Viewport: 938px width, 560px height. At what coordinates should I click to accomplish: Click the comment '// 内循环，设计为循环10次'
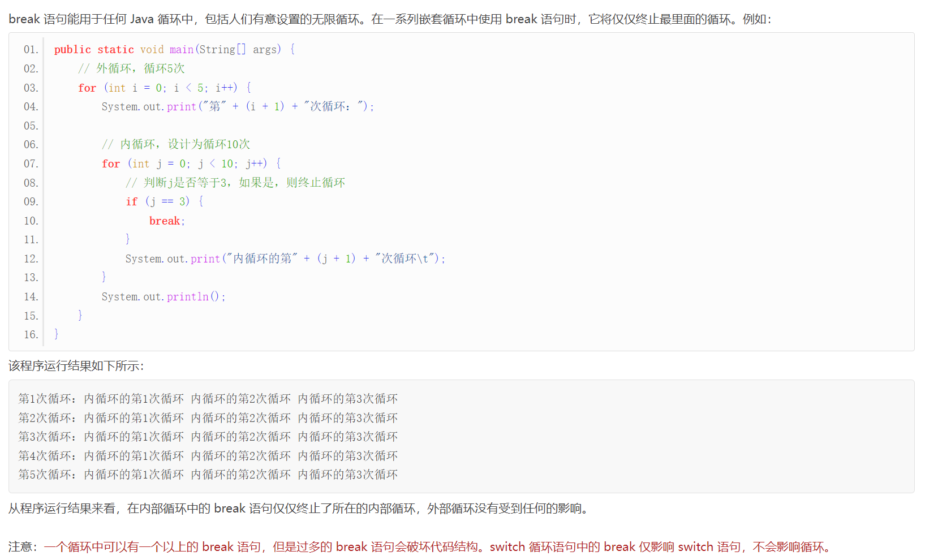[x=176, y=144]
